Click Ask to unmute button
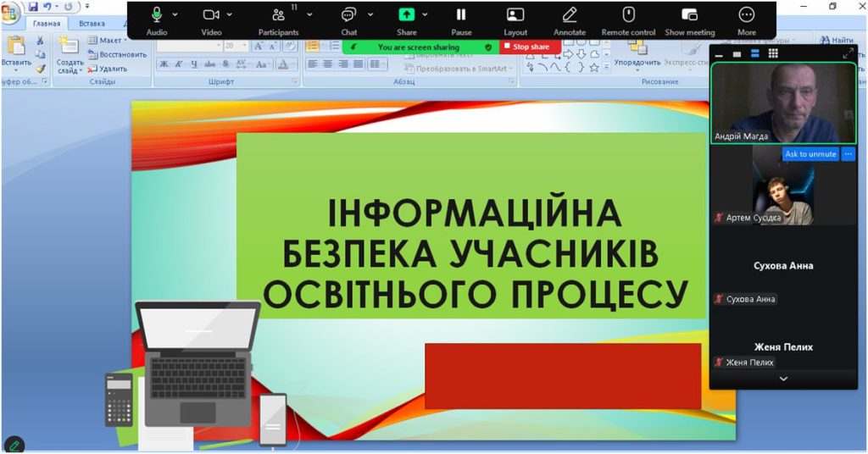Image resolution: width=868 pixels, height=454 pixels. [810, 154]
